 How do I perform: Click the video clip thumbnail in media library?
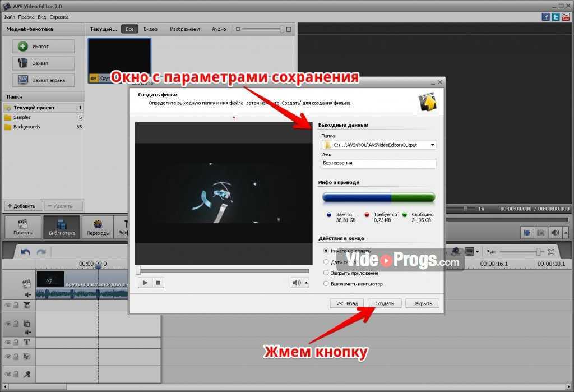[119, 61]
